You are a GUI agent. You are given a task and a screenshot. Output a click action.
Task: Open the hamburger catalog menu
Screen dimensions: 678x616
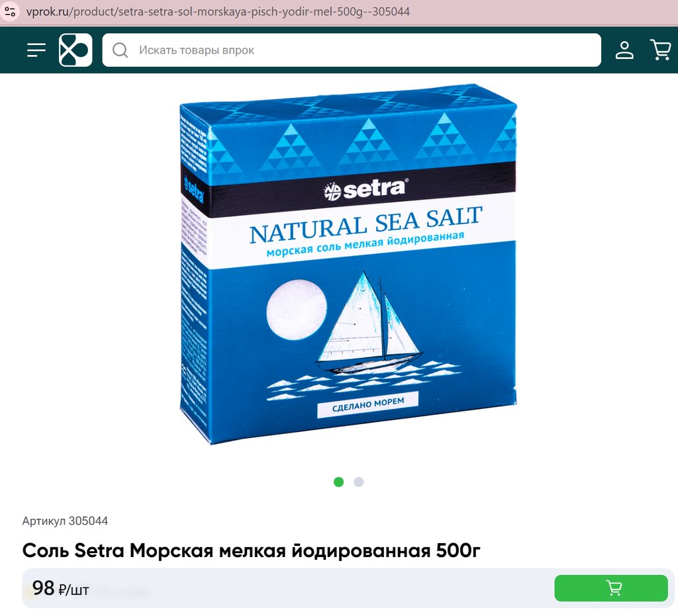(x=36, y=50)
